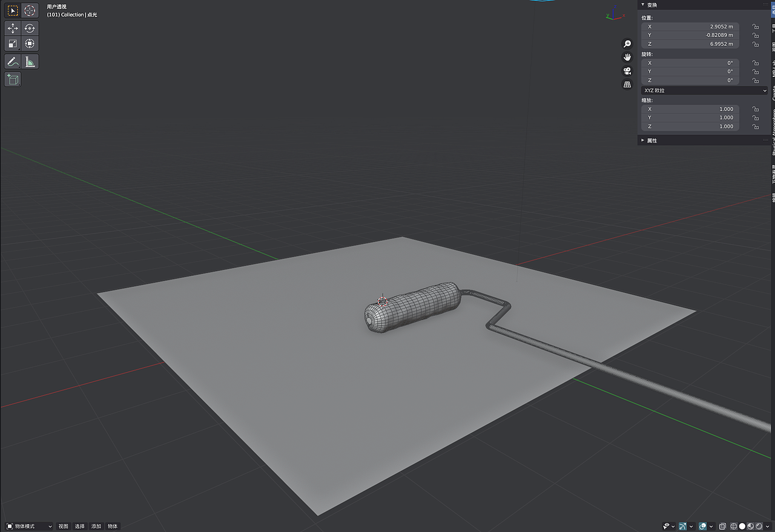Lock the 缩放 Z value
The image size is (775, 532).
(755, 126)
